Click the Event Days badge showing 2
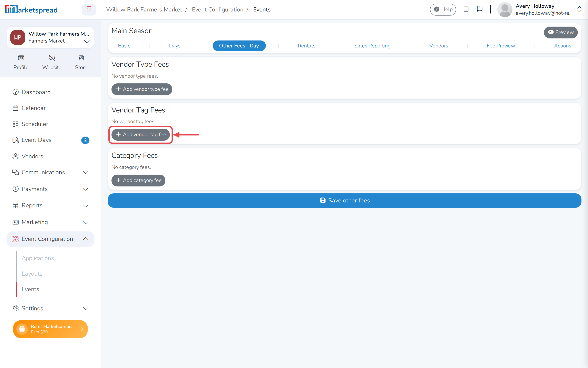 (85, 140)
